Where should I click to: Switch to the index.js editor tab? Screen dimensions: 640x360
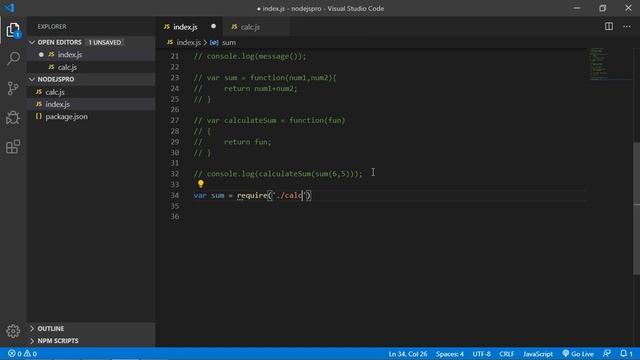coord(185,27)
